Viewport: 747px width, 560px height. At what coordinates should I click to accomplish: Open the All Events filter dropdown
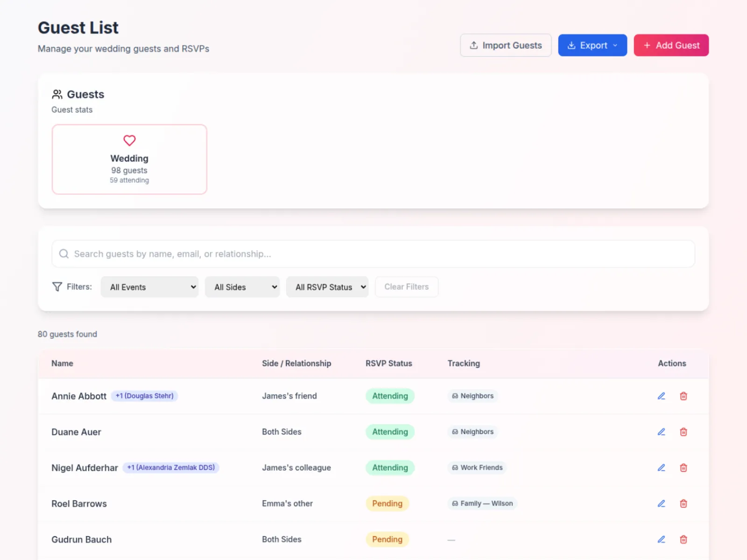[149, 287]
